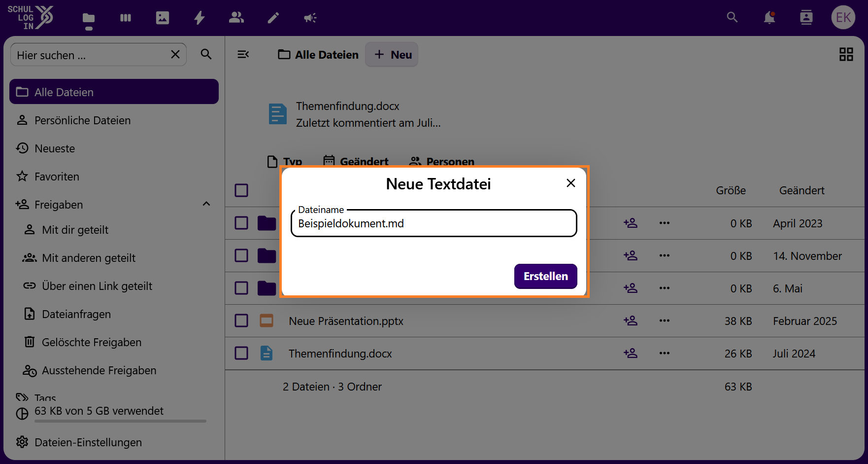
Task: Collapse the Freigaben section chevron
Action: [x=206, y=204]
